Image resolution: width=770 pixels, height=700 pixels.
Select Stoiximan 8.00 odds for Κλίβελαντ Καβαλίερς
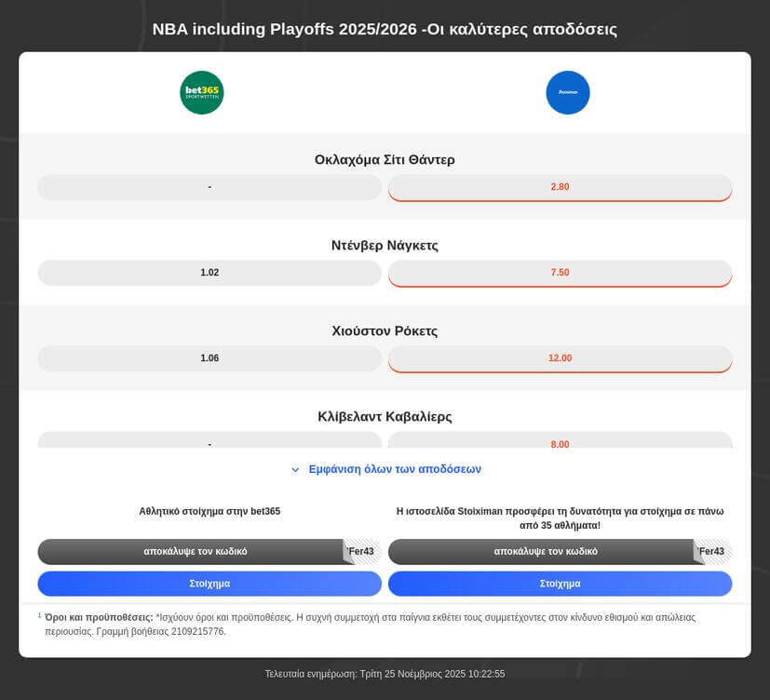click(x=560, y=443)
